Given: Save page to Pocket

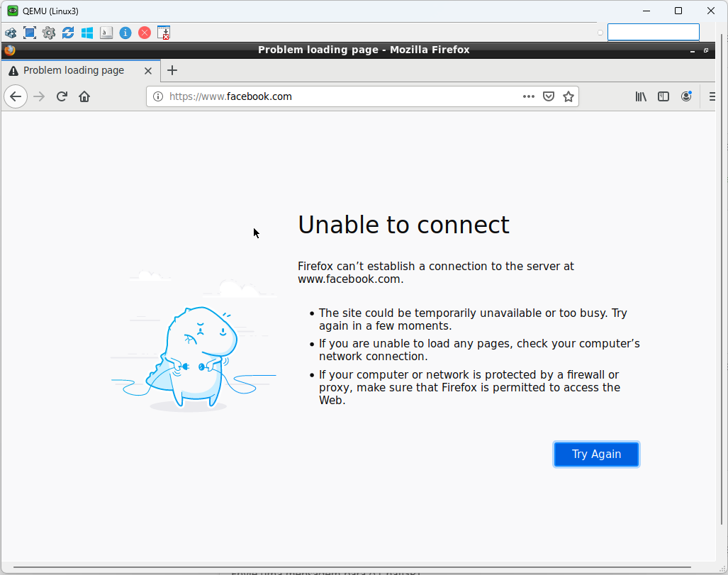Looking at the screenshot, I should 549,96.
